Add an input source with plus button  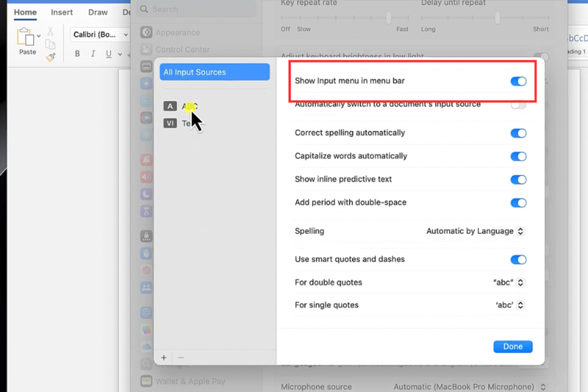164,358
